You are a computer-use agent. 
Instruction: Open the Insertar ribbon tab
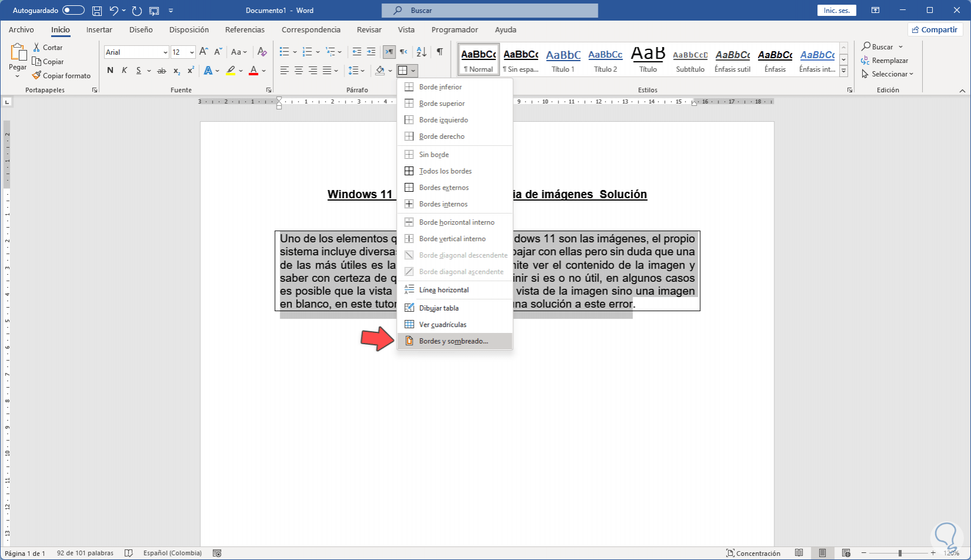pyautogui.click(x=99, y=29)
